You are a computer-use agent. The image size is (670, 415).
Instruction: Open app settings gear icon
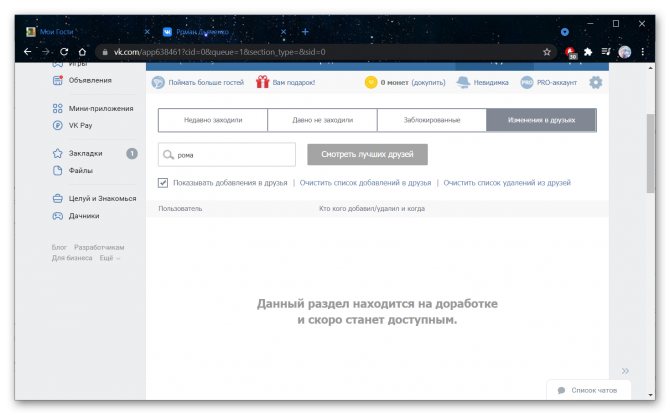pos(595,82)
